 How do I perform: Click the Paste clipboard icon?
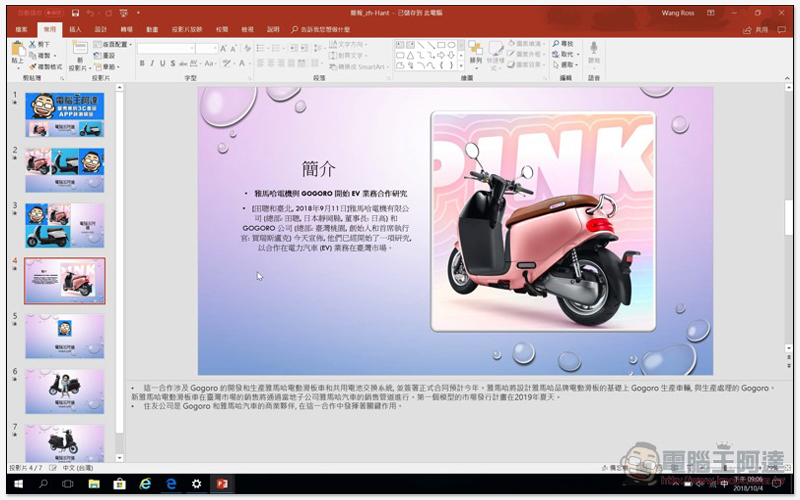click(x=18, y=49)
